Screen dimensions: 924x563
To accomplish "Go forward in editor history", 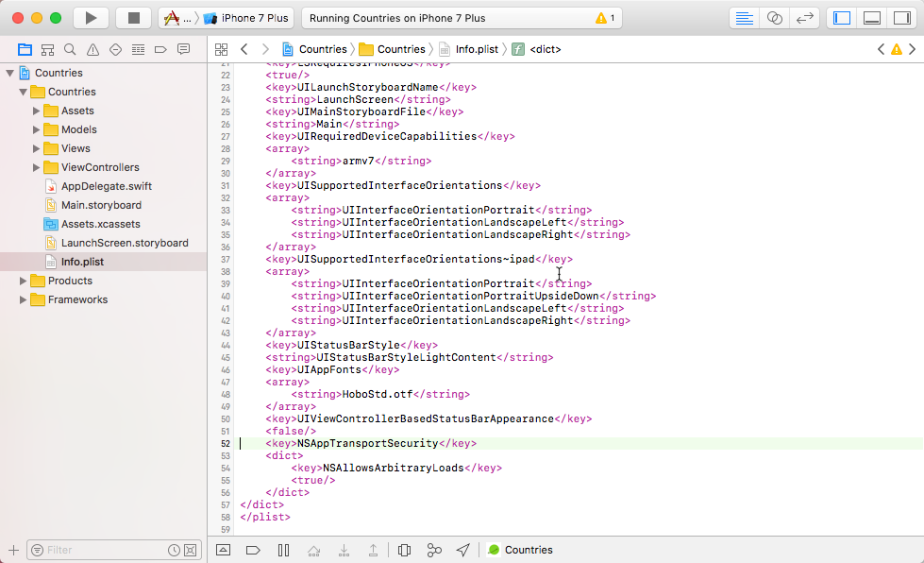I will (265, 49).
